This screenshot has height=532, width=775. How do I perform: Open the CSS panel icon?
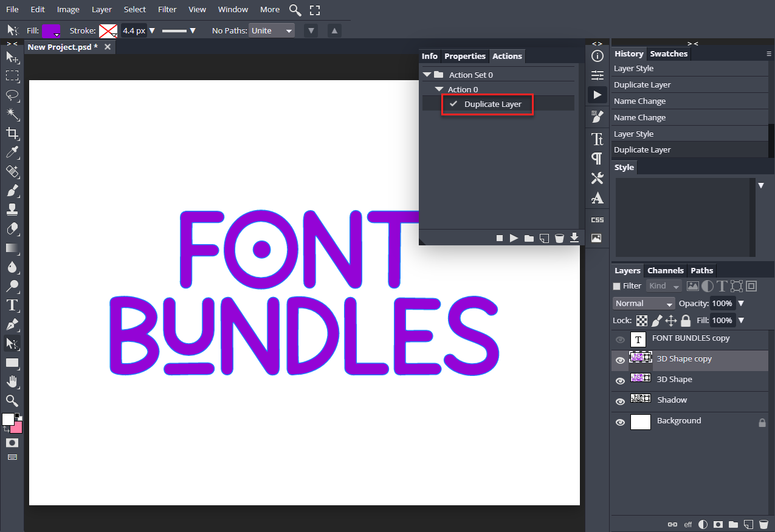click(598, 219)
